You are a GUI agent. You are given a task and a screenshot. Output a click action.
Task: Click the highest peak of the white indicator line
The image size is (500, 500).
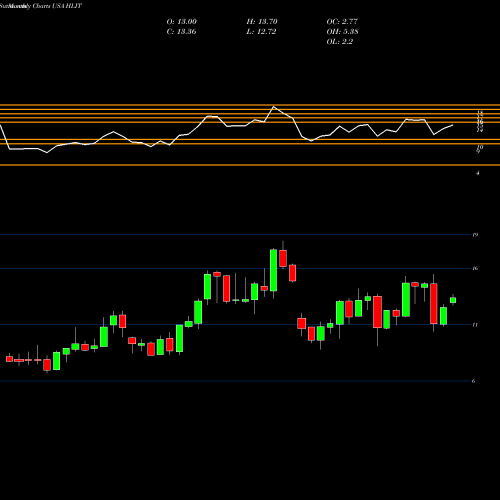tap(274, 107)
